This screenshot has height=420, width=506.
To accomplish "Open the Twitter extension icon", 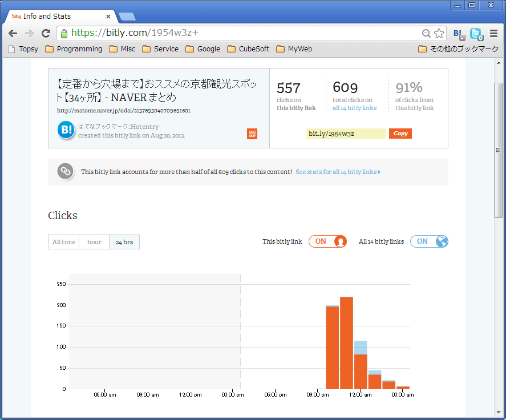I will 476,34.
